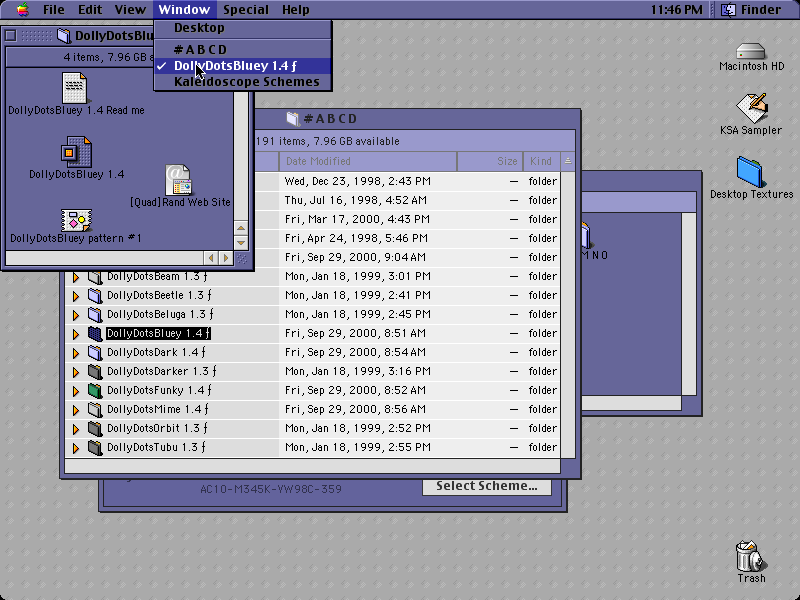800x600 pixels.
Task: Click the DollyDotsMime 1.4 folder icon
Action: point(95,409)
